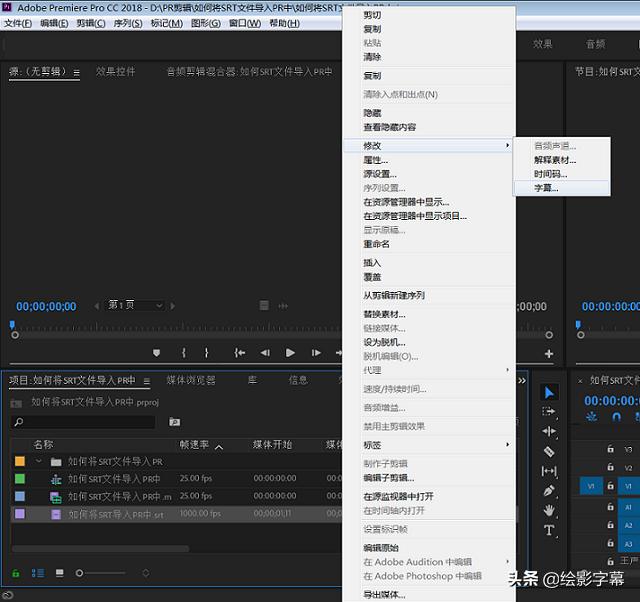
Task: Select the Razor tool
Action: point(549,451)
